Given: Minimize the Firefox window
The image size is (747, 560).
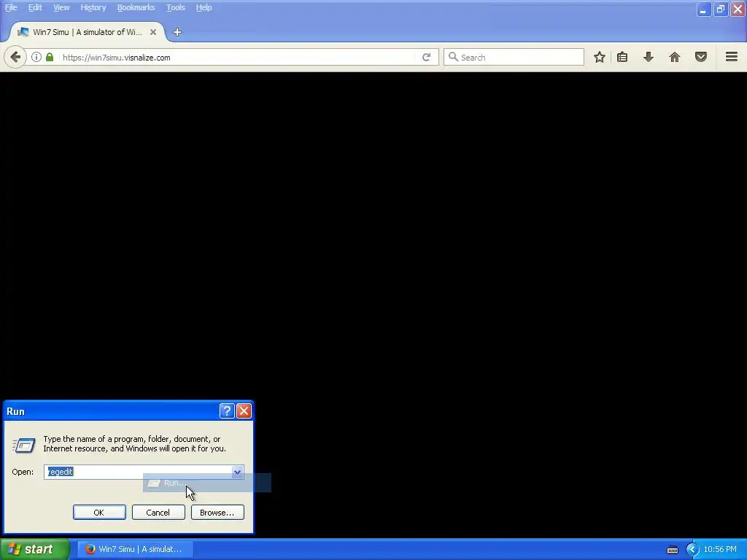Looking at the screenshot, I should [704, 9].
